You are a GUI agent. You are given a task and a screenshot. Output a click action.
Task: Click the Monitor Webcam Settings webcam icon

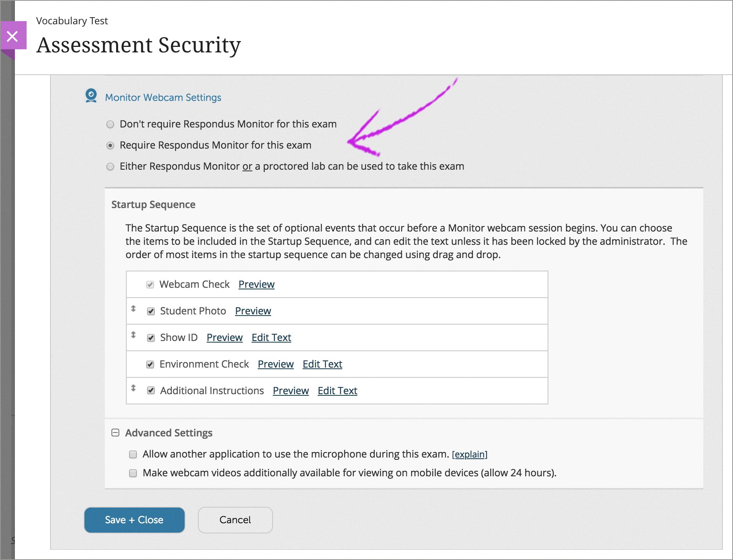pos(91,96)
